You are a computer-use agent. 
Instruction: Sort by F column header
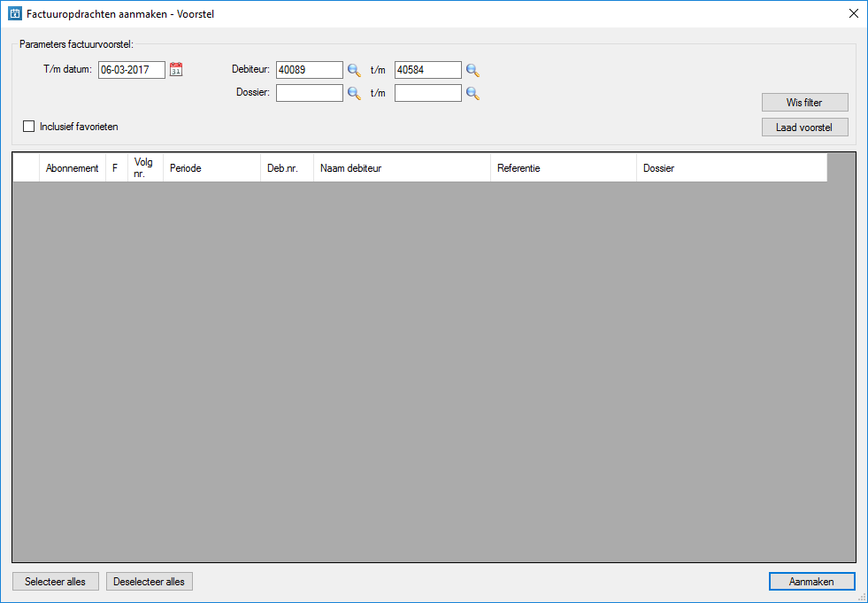click(x=117, y=168)
